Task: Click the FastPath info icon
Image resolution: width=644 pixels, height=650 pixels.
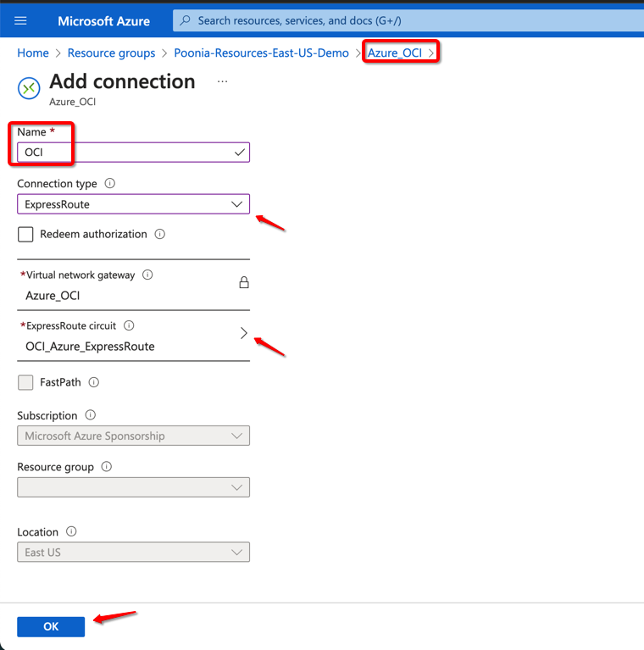Action: pyautogui.click(x=94, y=383)
